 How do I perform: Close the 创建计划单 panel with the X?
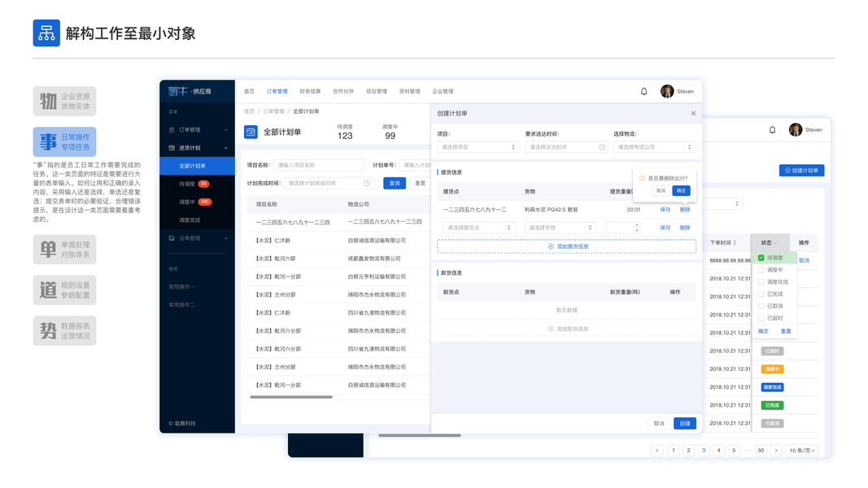tap(693, 113)
